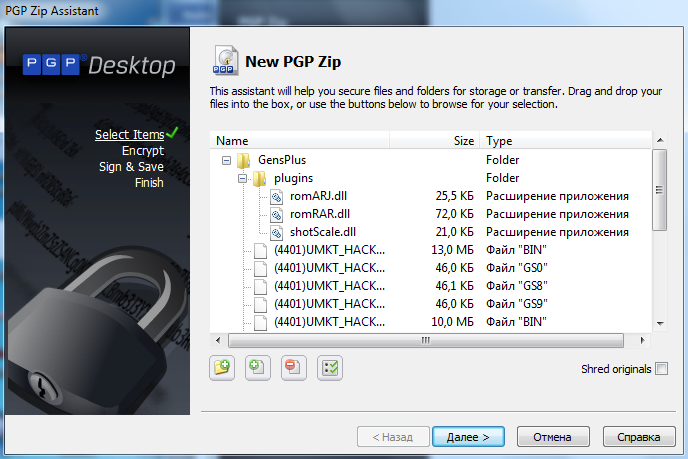This screenshot has width=688, height=459.
Task: Enable the Shred originals checkbox
Action: [x=662, y=369]
